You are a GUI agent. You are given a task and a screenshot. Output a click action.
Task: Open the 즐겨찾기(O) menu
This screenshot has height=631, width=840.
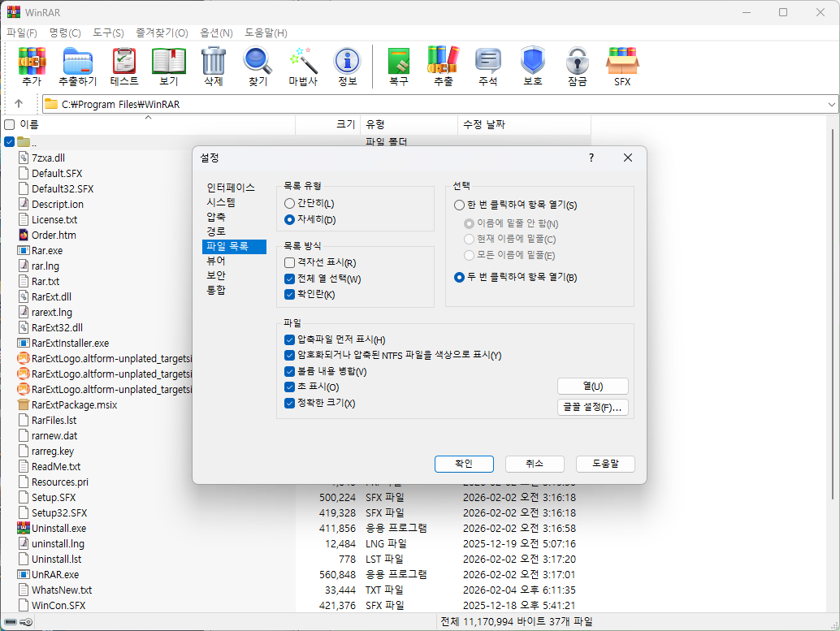[x=162, y=32]
